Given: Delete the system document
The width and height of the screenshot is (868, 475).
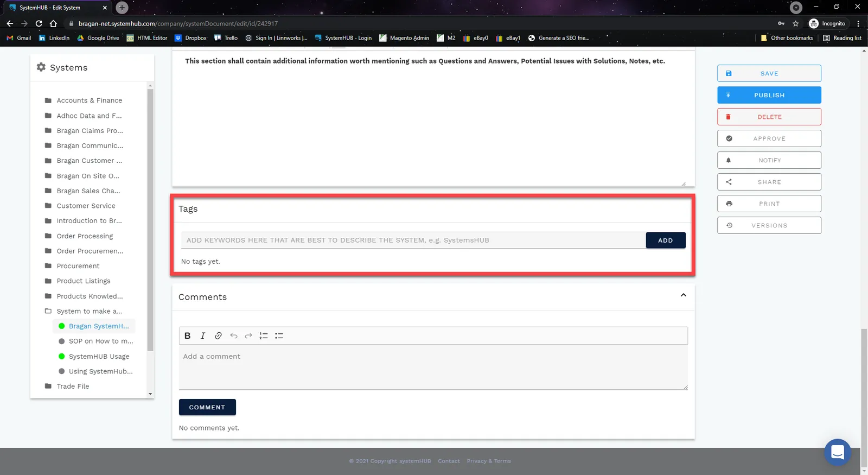Looking at the screenshot, I should (x=769, y=117).
